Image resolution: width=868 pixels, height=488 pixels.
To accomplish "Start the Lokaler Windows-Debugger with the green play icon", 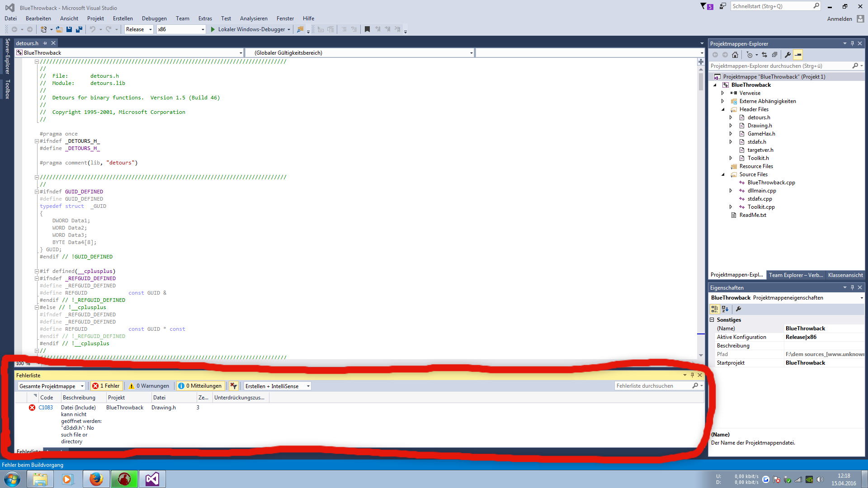I will click(x=213, y=29).
